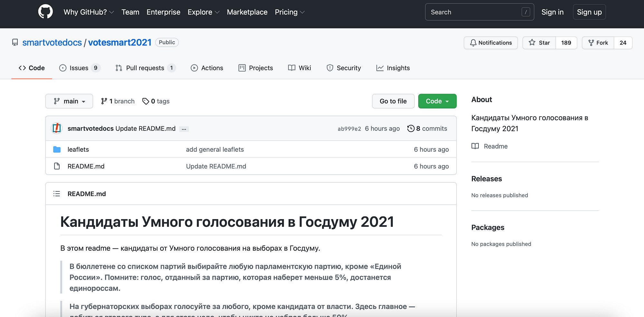Switch to the Projects tab
The height and width of the screenshot is (317, 644).
[256, 68]
